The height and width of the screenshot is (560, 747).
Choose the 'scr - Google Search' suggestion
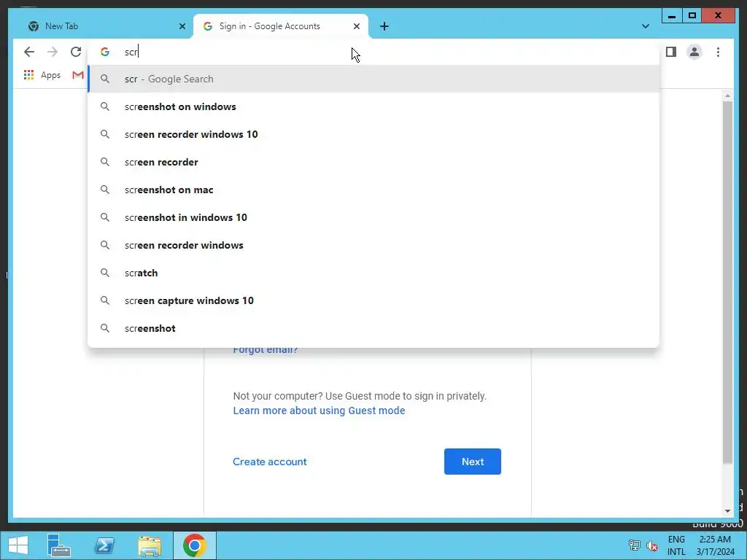point(374,79)
